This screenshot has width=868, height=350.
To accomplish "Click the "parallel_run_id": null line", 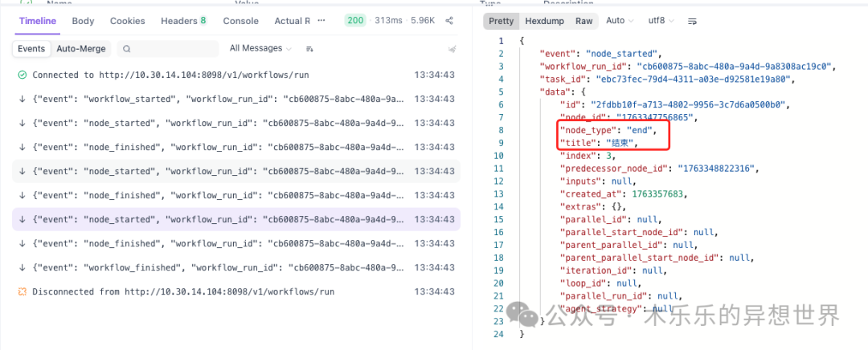I will click(x=620, y=295).
